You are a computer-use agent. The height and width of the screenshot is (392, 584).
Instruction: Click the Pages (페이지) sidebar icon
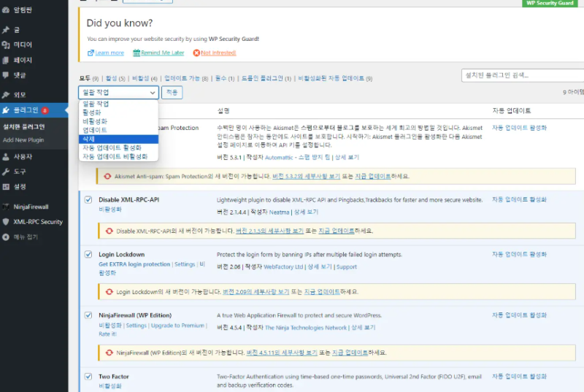coord(6,60)
